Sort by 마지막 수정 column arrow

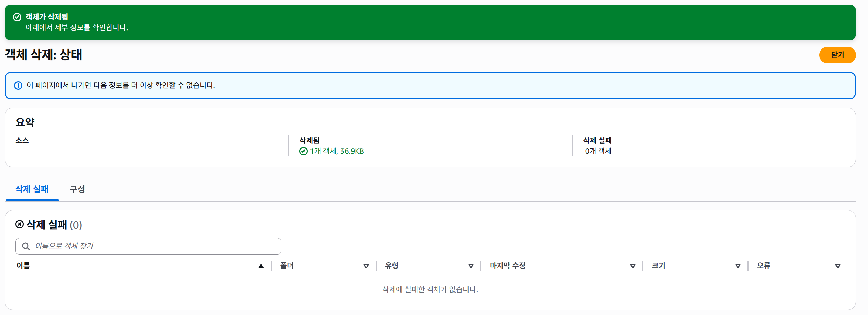pyautogui.click(x=633, y=266)
